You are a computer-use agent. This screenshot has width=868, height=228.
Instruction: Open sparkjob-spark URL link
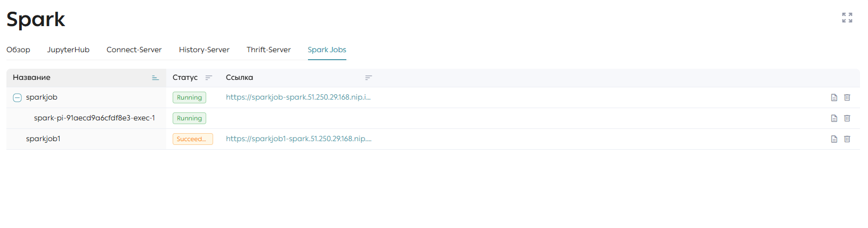coord(298,97)
